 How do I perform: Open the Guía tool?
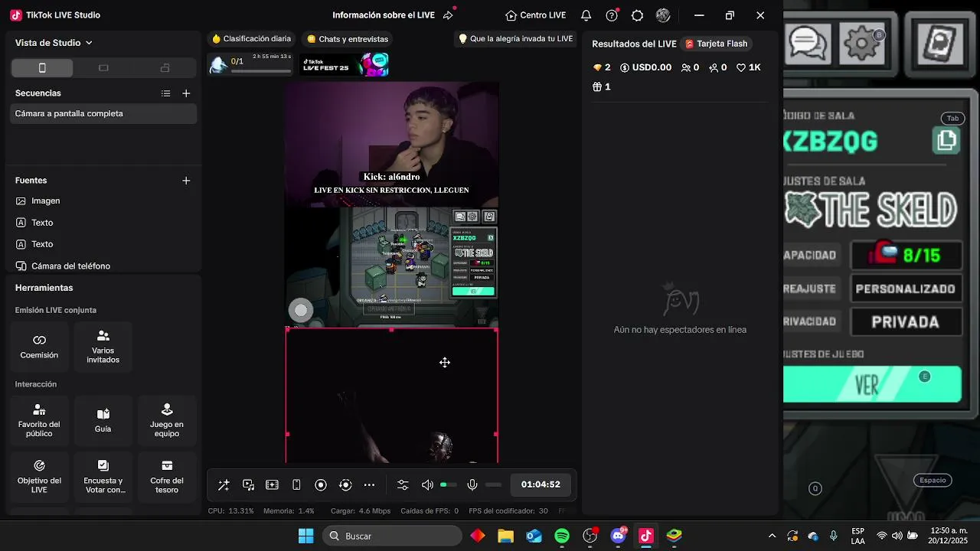tap(103, 420)
